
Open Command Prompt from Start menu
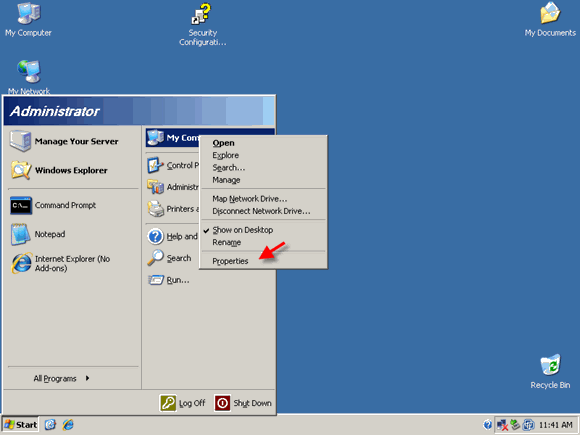click(72, 205)
